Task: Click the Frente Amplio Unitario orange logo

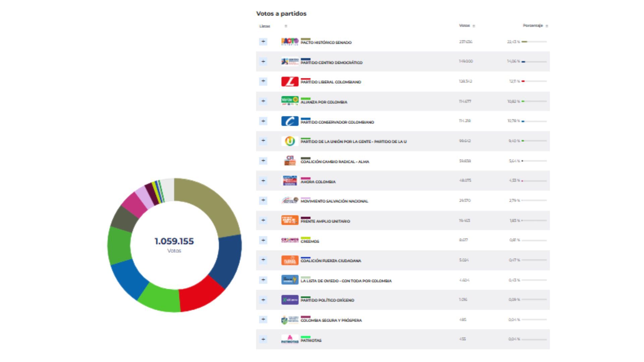Action: 289,220
